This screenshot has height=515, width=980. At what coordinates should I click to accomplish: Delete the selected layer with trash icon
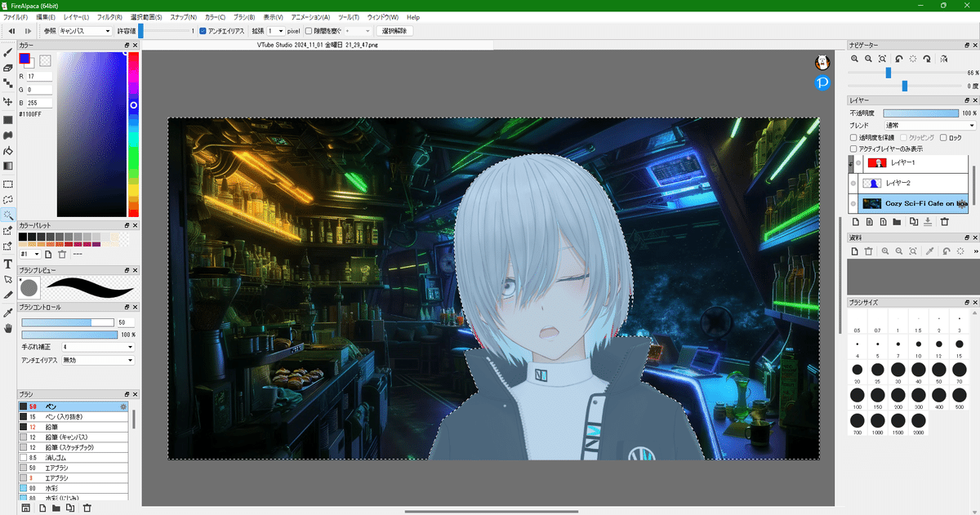pyautogui.click(x=944, y=221)
